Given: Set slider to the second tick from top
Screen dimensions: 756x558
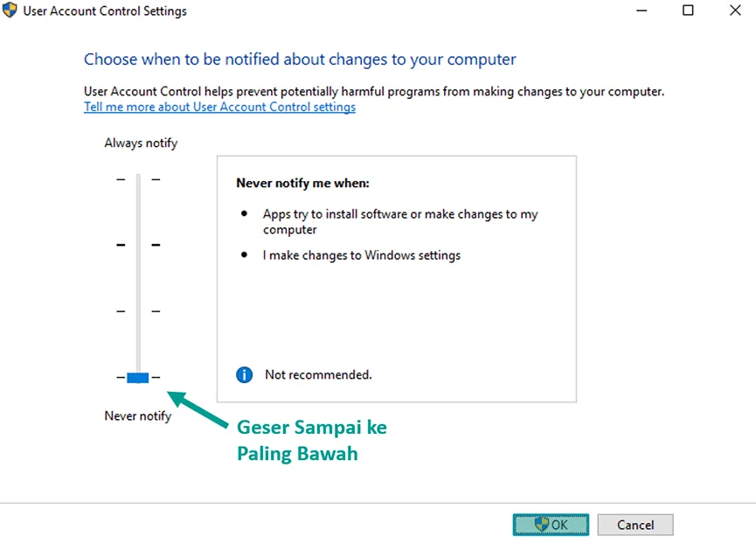Looking at the screenshot, I should [x=138, y=245].
